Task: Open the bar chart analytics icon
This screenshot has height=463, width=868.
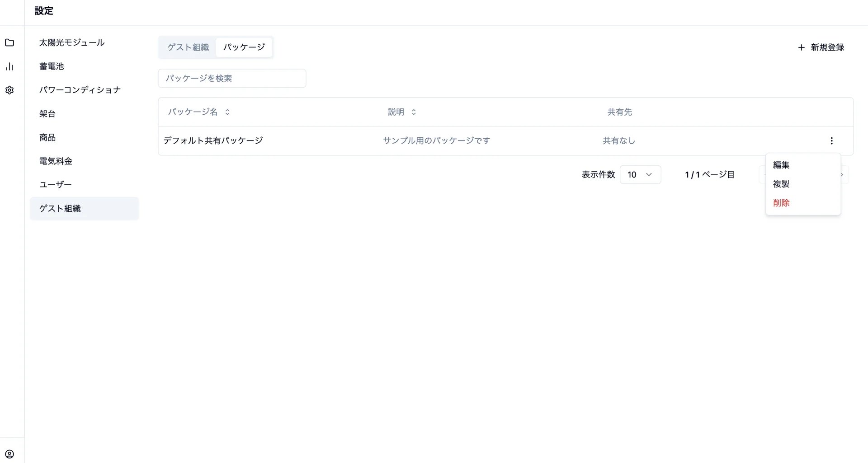Action: point(9,66)
